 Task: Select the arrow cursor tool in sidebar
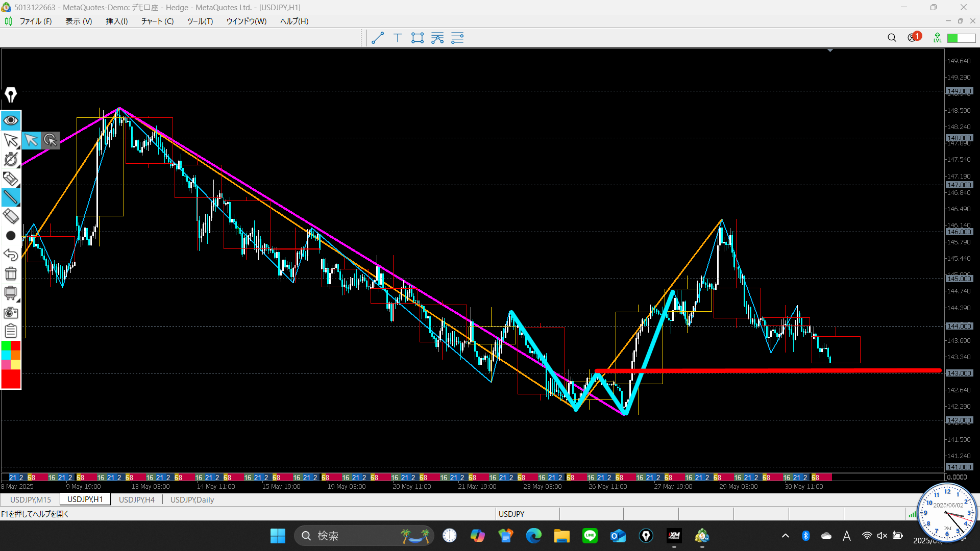(11, 140)
